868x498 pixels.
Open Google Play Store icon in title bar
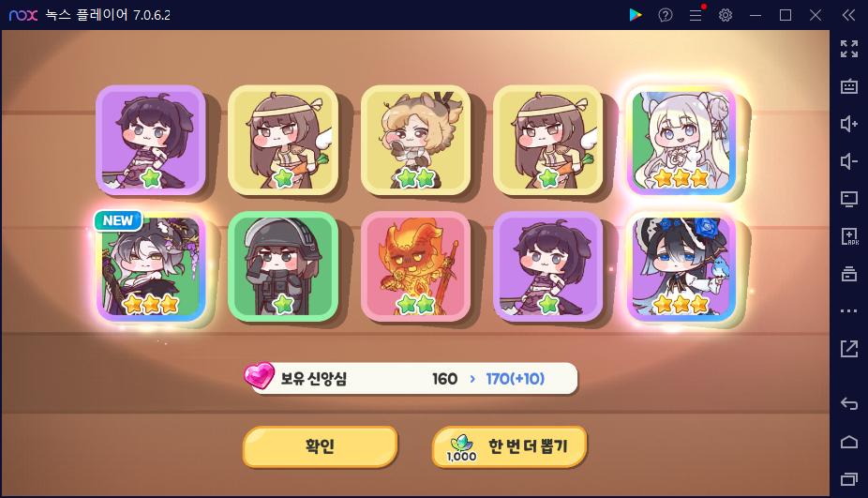coord(635,15)
